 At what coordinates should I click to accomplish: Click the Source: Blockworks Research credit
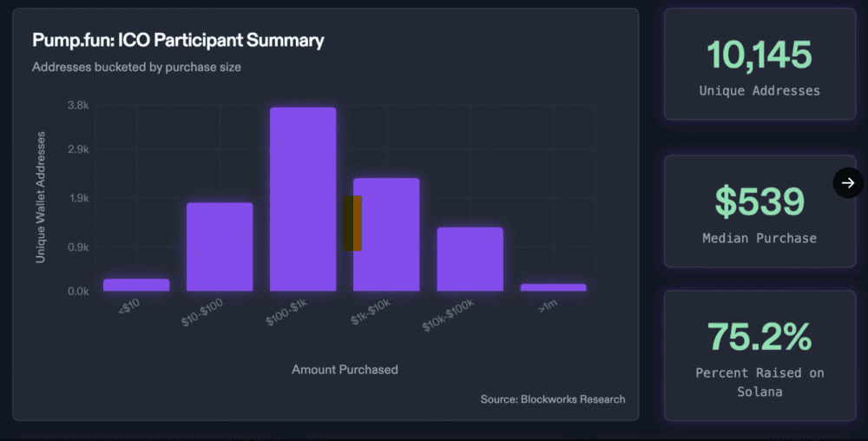[x=553, y=399]
